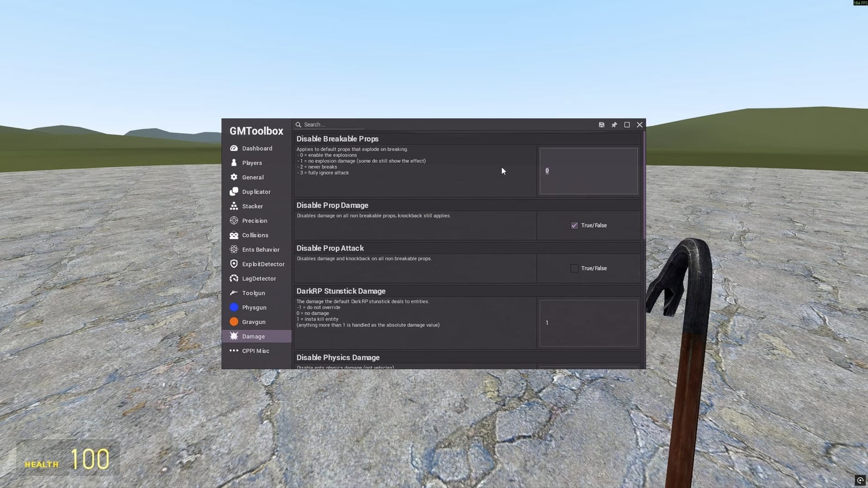Click the save settings disk icon
The image size is (868, 488).
[602, 125]
